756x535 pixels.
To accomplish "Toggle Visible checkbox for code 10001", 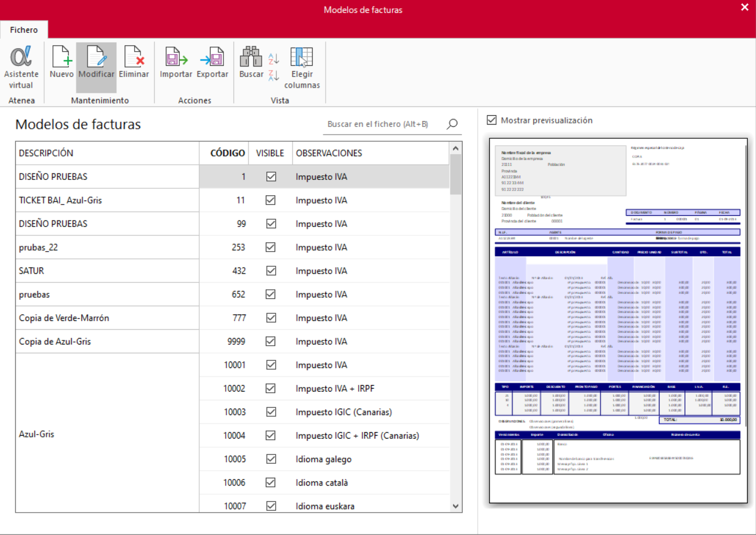I will tap(271, 365).
